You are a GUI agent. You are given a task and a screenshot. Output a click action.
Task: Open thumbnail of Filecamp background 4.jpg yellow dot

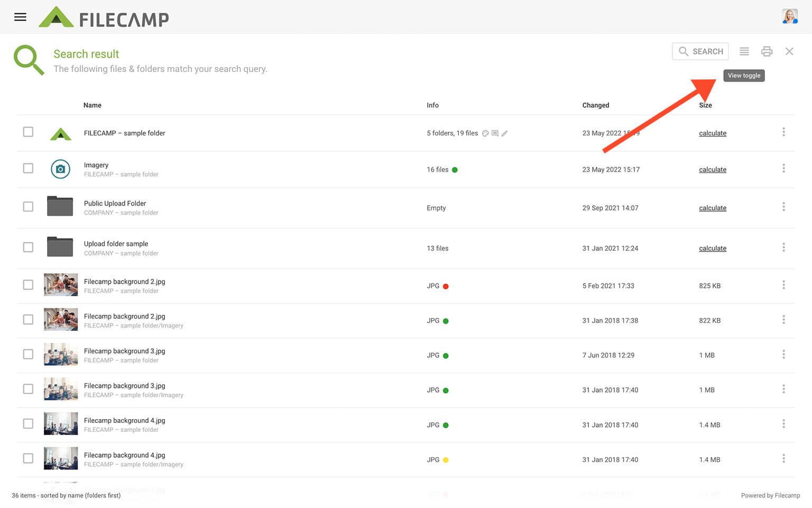point(61,458)
